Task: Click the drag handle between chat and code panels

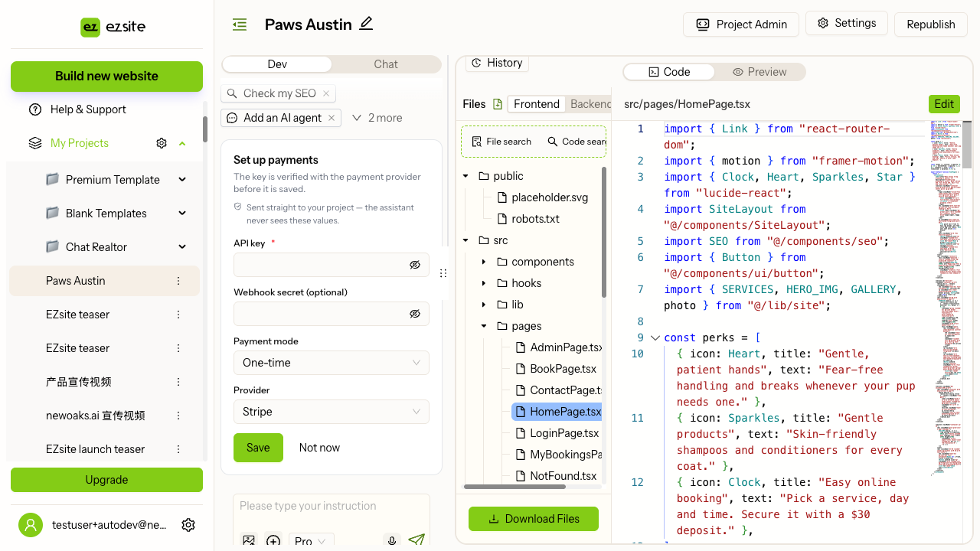Action: (x=443, y=273)
